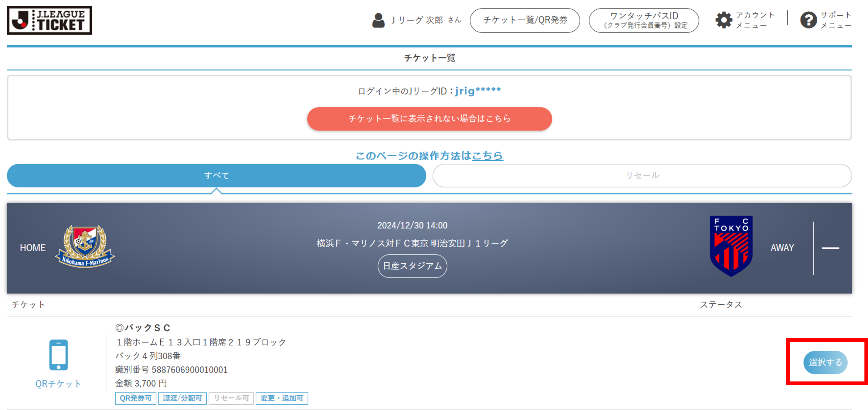Click the ◎バックSC seat name
The height and width of the screenshot is (410, 868).
click(x=143, y=328)
